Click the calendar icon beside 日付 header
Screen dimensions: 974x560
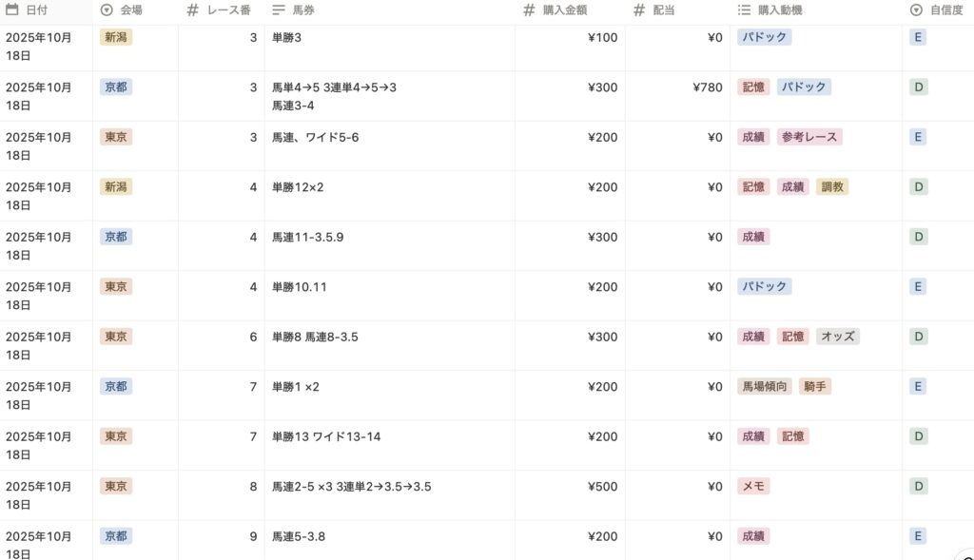12,10
